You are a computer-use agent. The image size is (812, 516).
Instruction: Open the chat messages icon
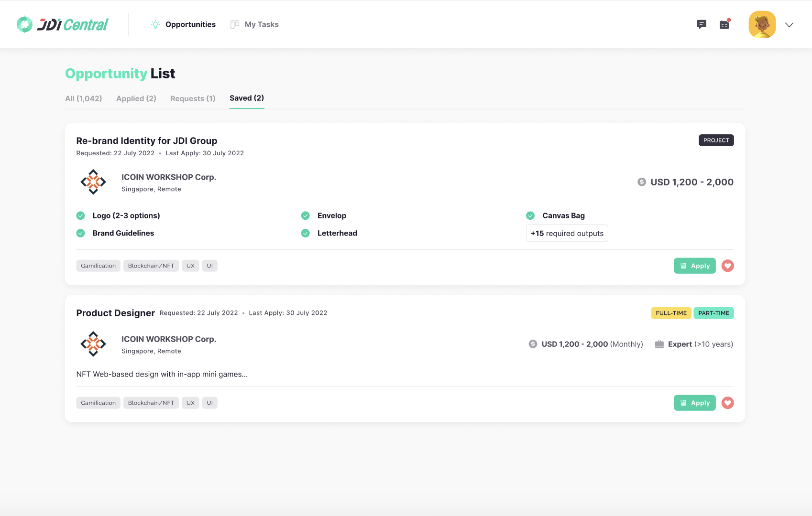coord(702,24)
